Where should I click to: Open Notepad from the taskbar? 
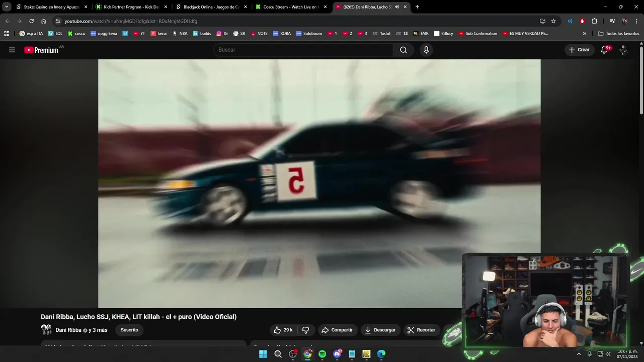(x=352, y=354)
